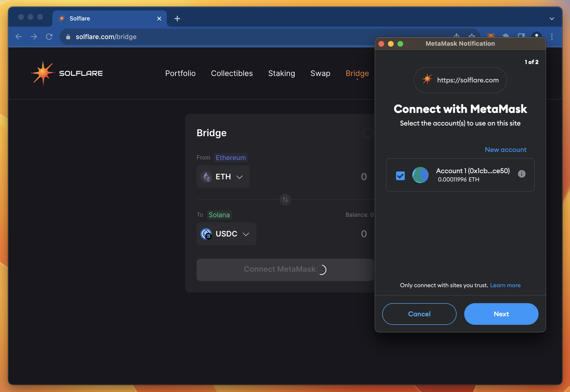Click the https://solflare.com origin pill

[460, 80]
